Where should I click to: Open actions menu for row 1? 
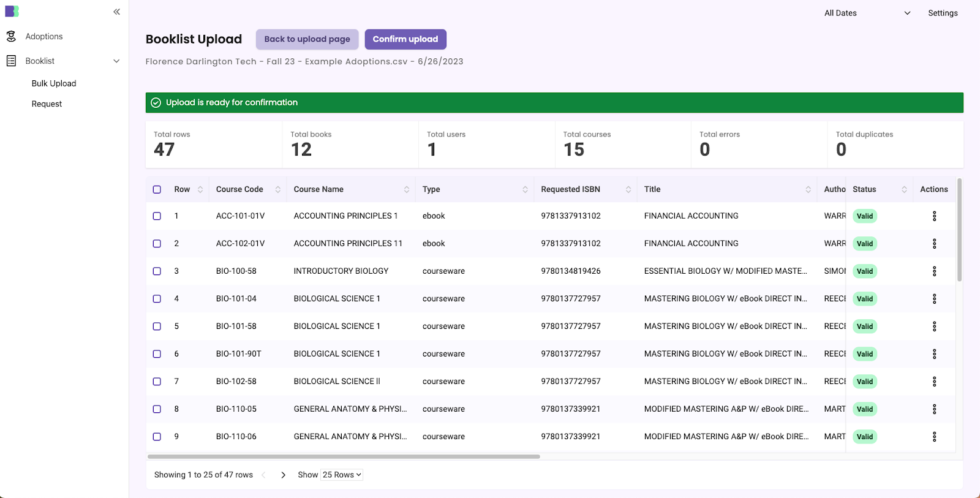click(934, 216)
